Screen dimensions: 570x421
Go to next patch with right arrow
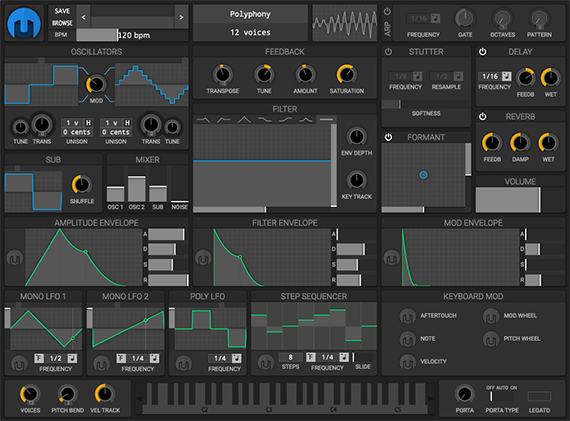click(181, 17)
